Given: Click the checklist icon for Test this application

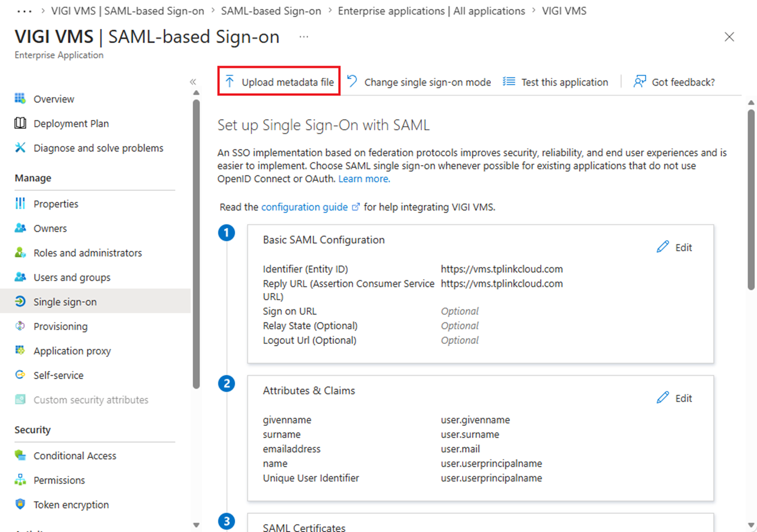Looking at the screenshot, I should point(509,81).
